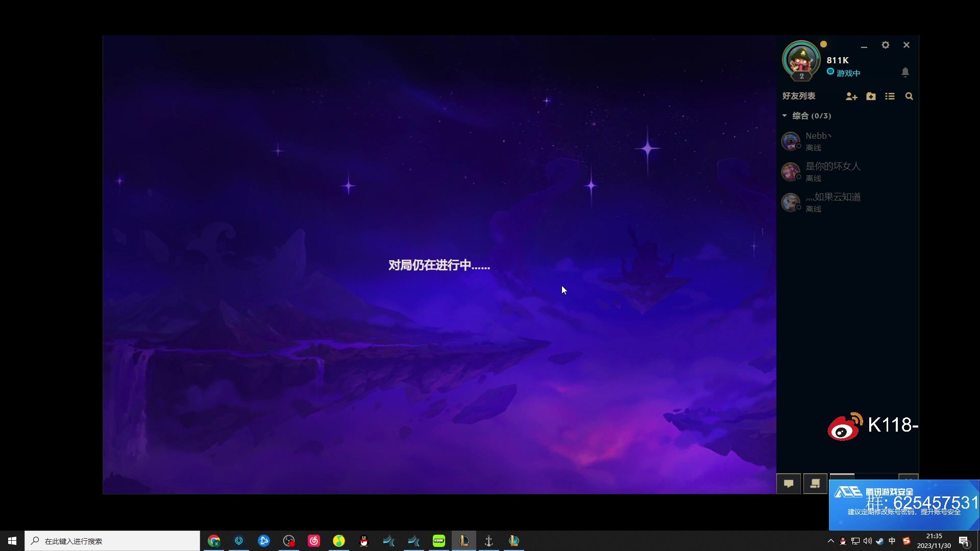Open the anchor app taskbar icon
The image size is (980, 551).
point(489,541)
